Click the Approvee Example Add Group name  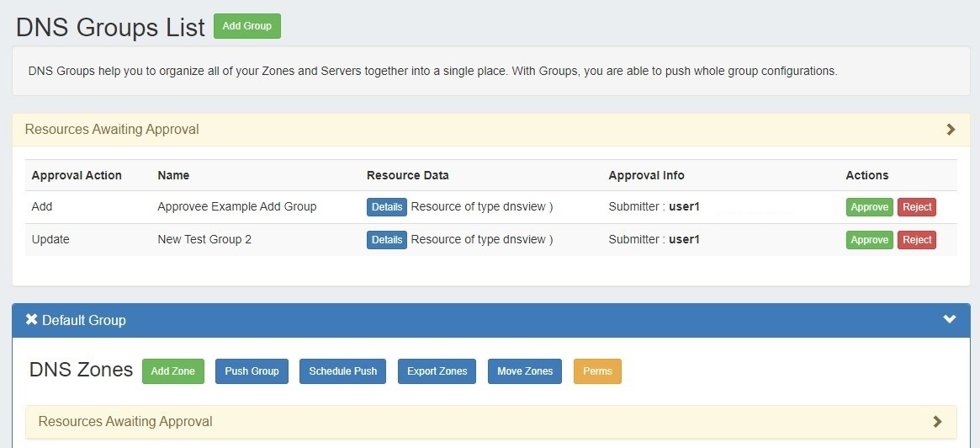[236, 207]
